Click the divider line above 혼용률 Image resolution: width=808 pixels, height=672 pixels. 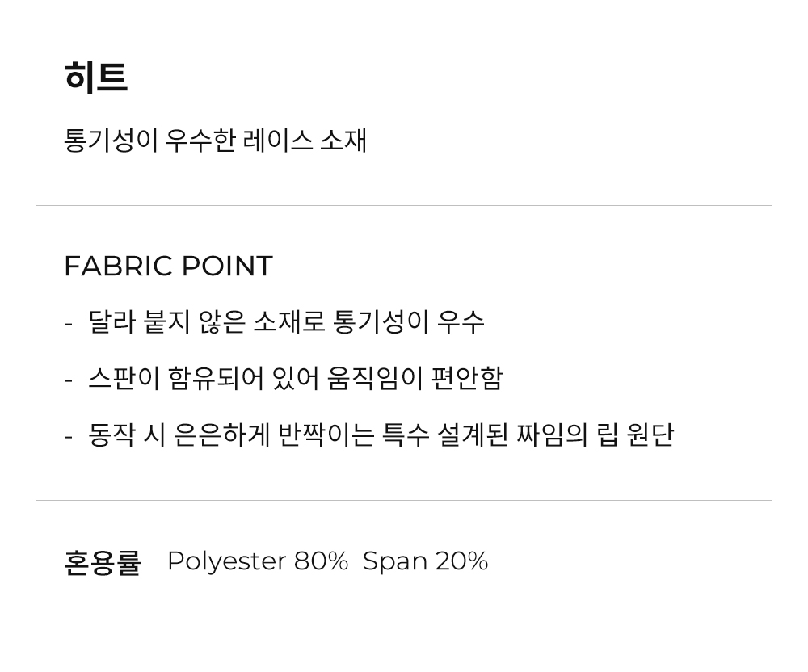[404, 500]
